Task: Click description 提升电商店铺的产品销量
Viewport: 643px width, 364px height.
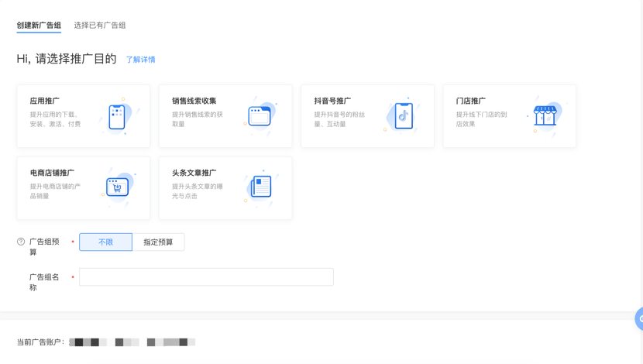Action: point(55,191)
